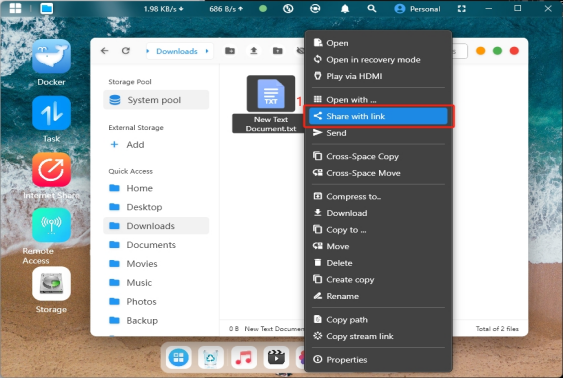The image size is (563, 378).
Task: Open the Internet Share app icon
Action: click(x=51, y=169)
